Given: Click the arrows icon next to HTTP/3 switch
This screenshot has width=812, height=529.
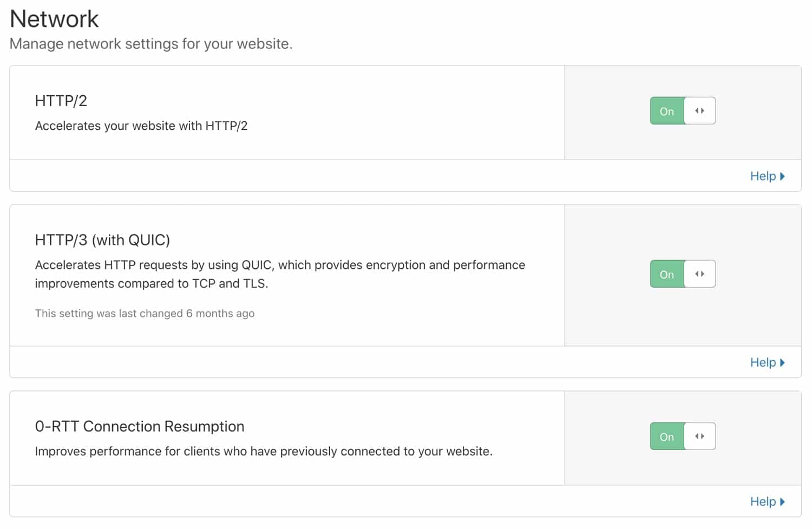Looking at the screenshot, I should click(699, 274).
